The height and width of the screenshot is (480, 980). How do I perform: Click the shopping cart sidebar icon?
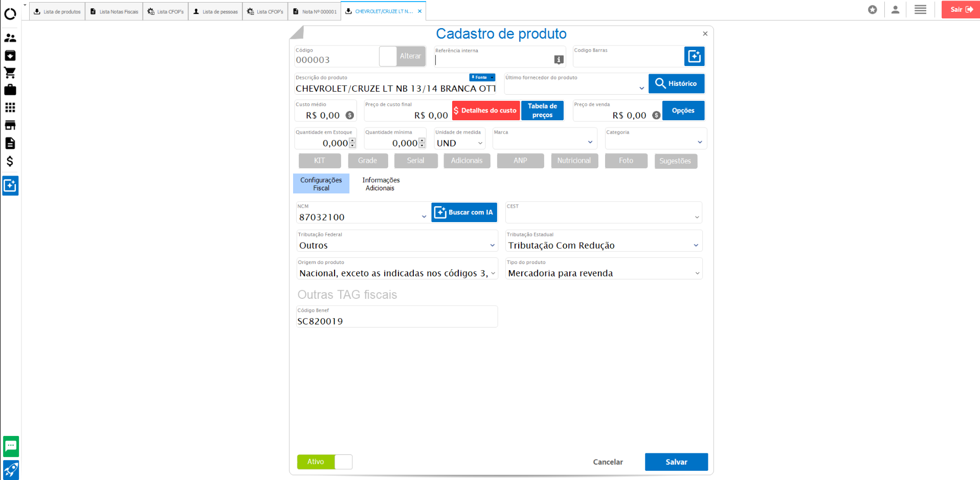click(x=10, y=73)
